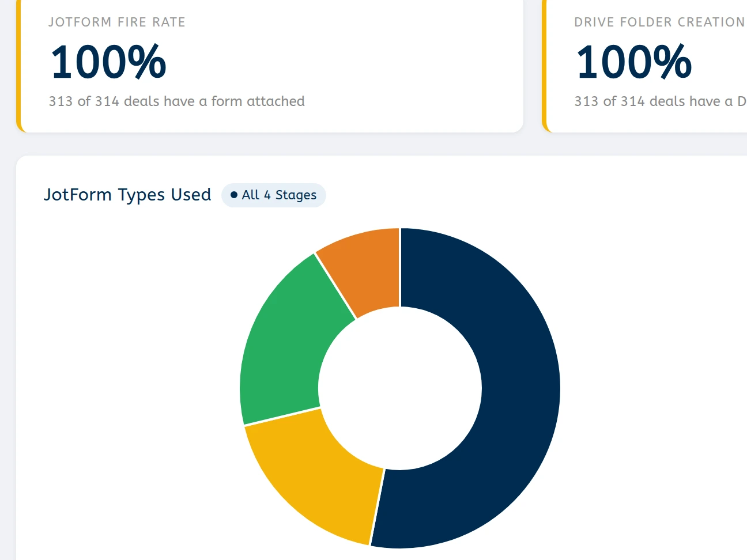Click the Drive Folder Creation label
The image size is (747, 560).
pyautogui.click(x=660, y=22)
